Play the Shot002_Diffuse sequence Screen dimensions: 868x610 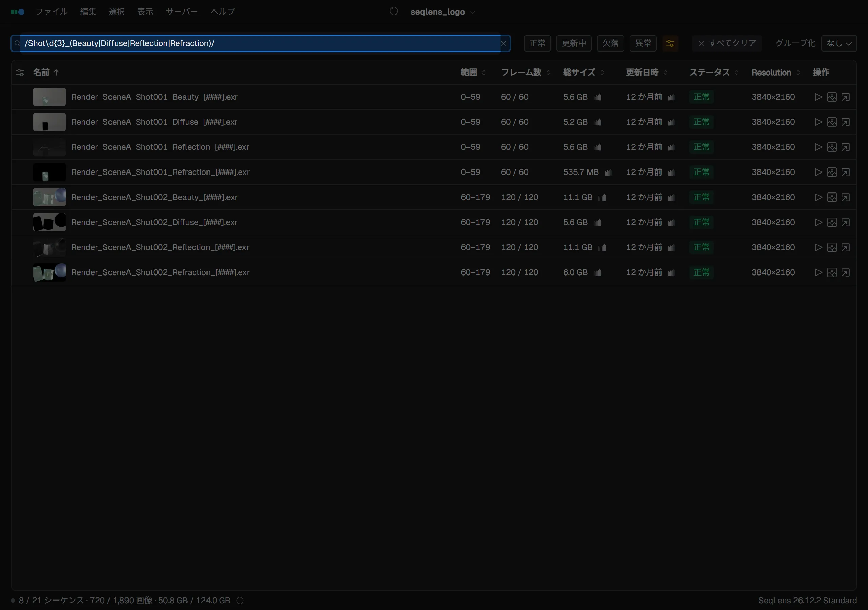(818, 222)
